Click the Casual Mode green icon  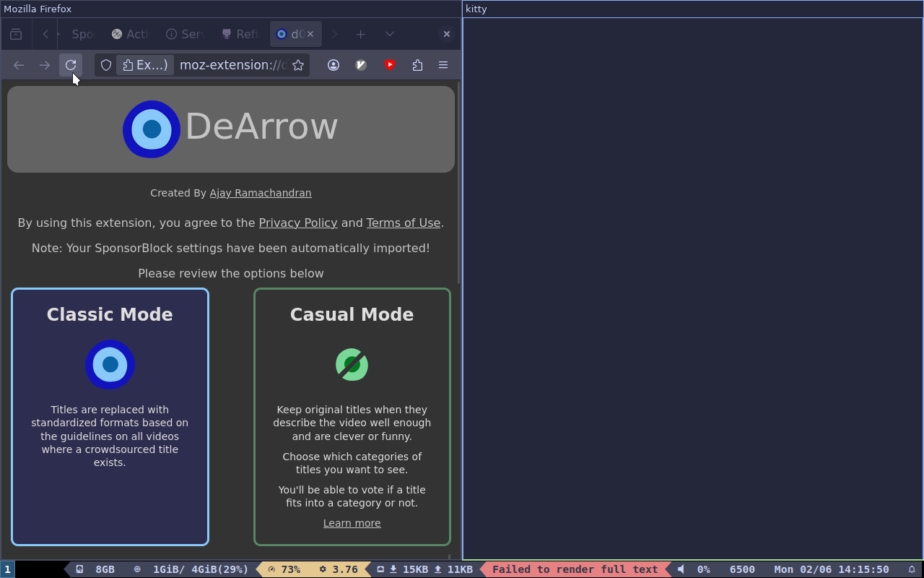point(352,364)
